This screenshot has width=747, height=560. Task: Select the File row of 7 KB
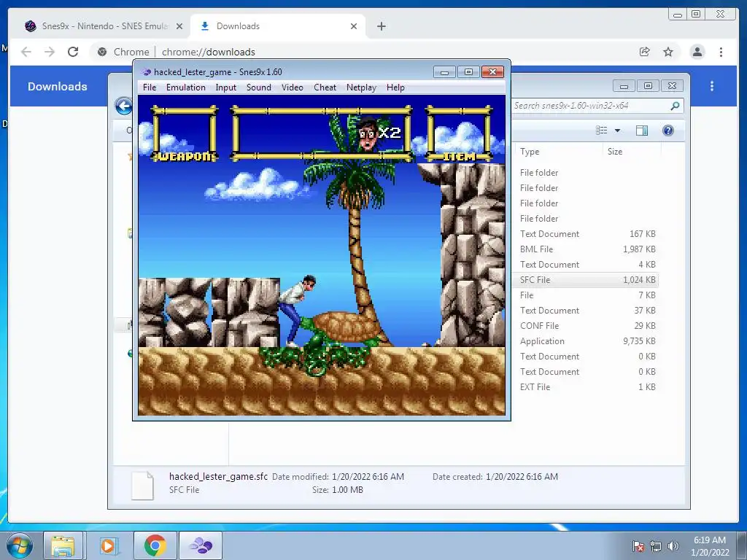pos(587,295)
